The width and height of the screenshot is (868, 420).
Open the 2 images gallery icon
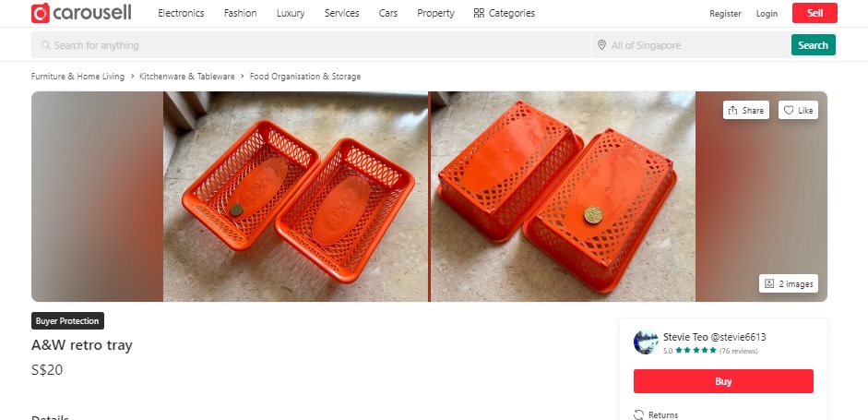click(769, 283)
